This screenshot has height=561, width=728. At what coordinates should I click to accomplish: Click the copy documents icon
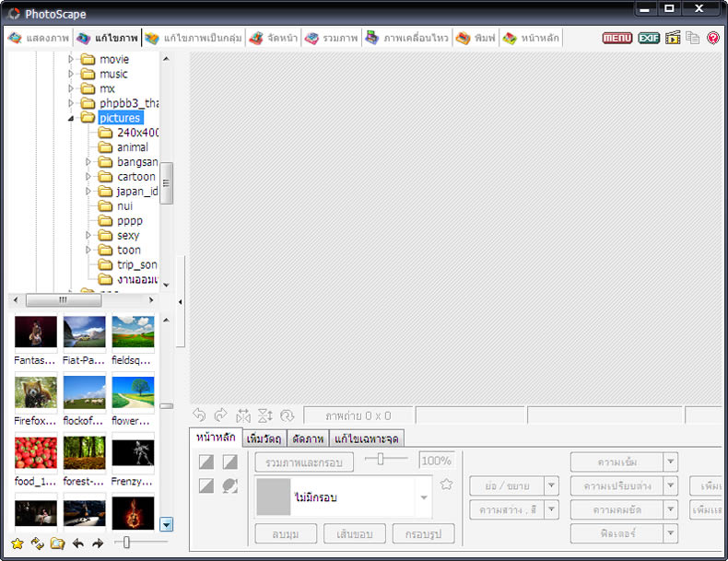pyautogui.click(x=692, y=38)
